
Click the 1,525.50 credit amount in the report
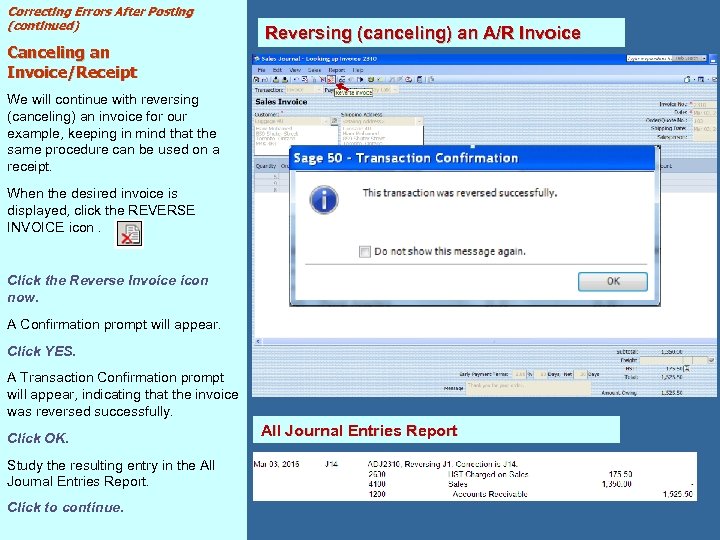click(x=678, y=495)
